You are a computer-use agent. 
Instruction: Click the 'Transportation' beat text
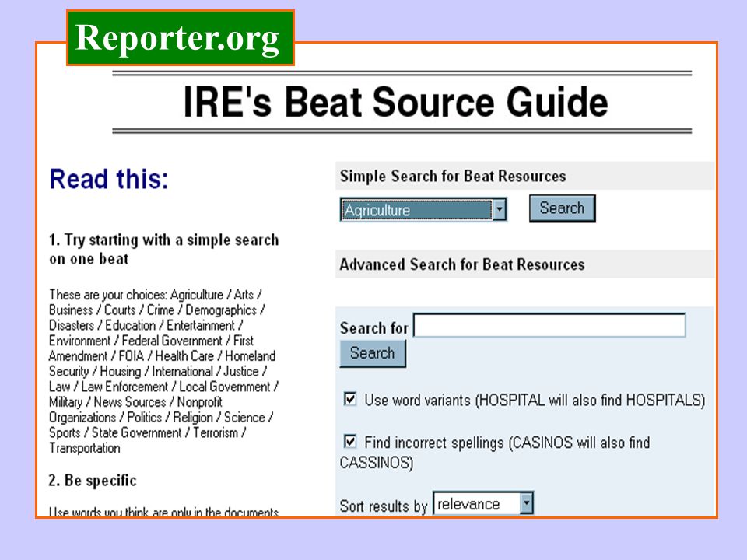[x=85, y=448]
